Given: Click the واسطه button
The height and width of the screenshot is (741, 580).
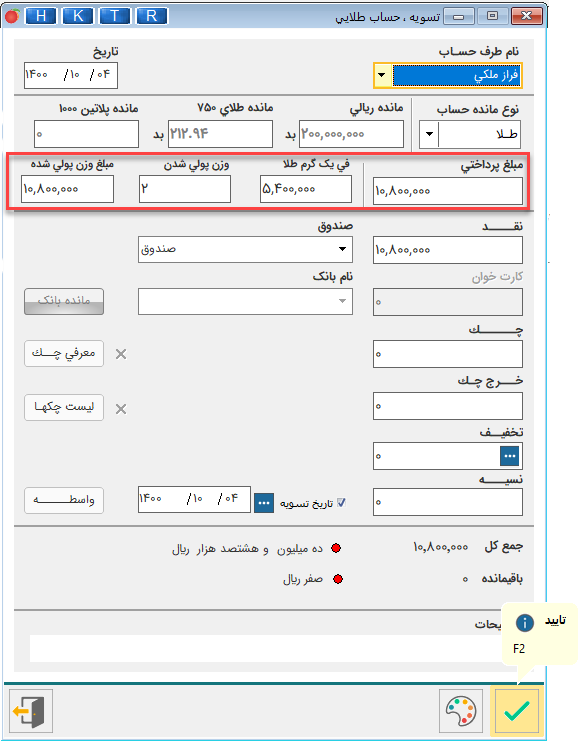Looking at the screenshot, I should pyautogui.click(x=64, y=500).
